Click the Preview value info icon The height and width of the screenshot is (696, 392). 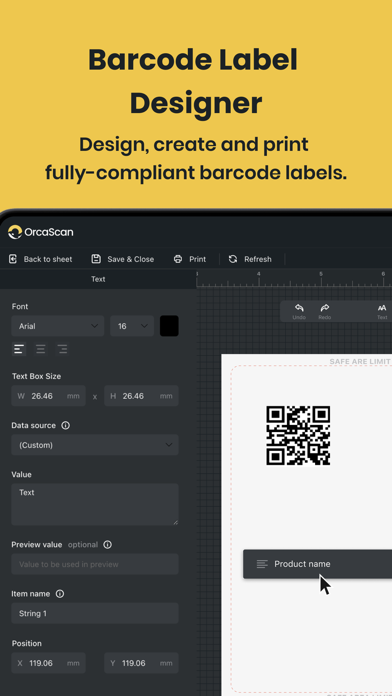pos(107,544)
